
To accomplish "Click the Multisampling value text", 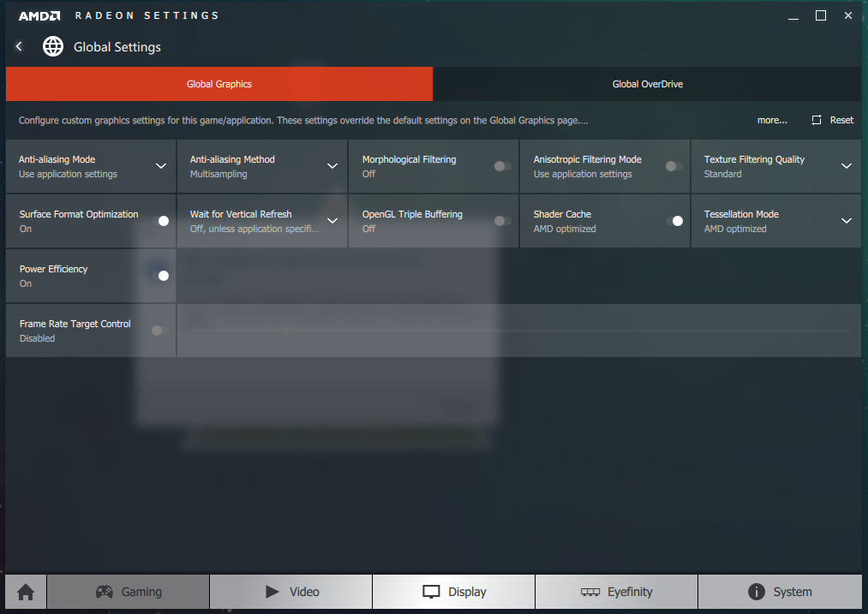I will pos(218,174).
